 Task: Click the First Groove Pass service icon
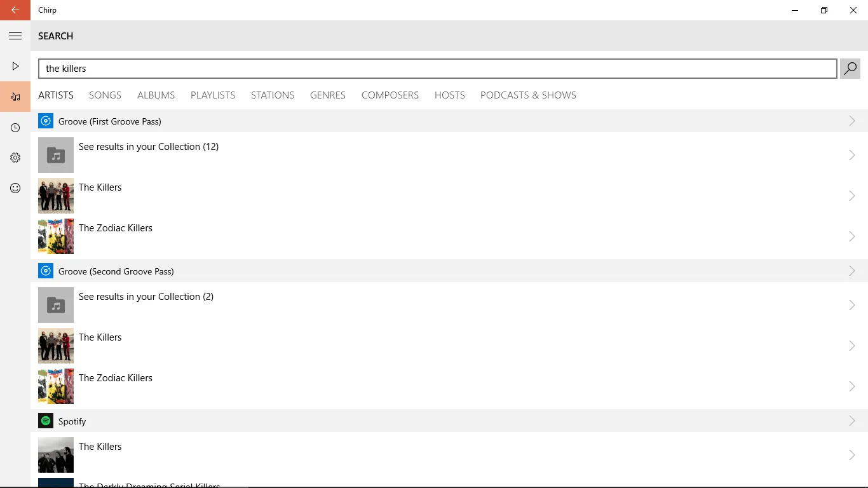(x=46, y=121)
